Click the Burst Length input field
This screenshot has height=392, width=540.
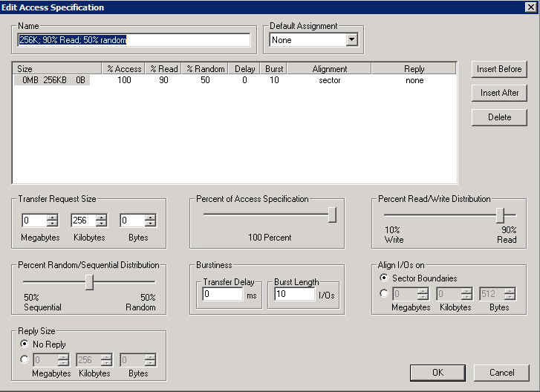coord(293,295)
